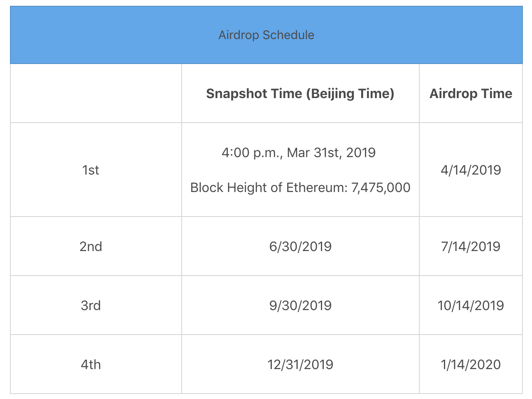Click the 12/31/2019 snapshot date

(x=300, y=365)
